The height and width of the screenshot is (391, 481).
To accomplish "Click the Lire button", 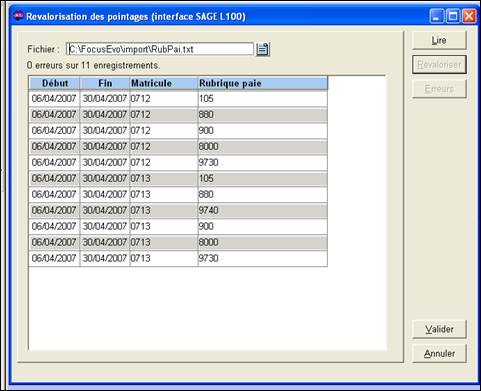I will pyautogui.click(x=439, y=40).
